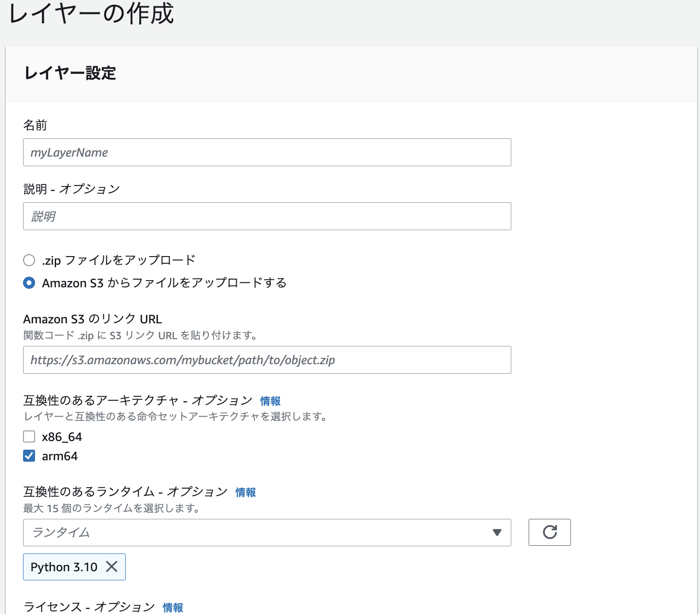700x614 pixels.
Task: Click the Amazon S3 リンク URL field
Action: [x=267, y=360]
